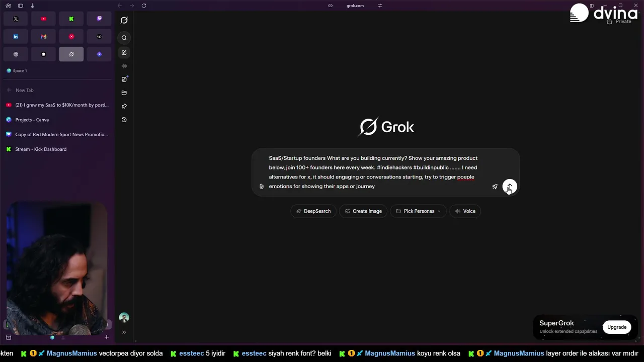Viewport: 644px width, 362px height.
Task: Open the Gmail pinned tab tile
Action: click(x=43, y=37)
